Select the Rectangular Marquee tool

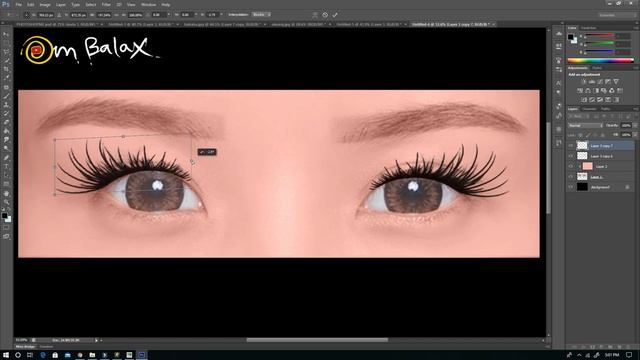(6, 43)
